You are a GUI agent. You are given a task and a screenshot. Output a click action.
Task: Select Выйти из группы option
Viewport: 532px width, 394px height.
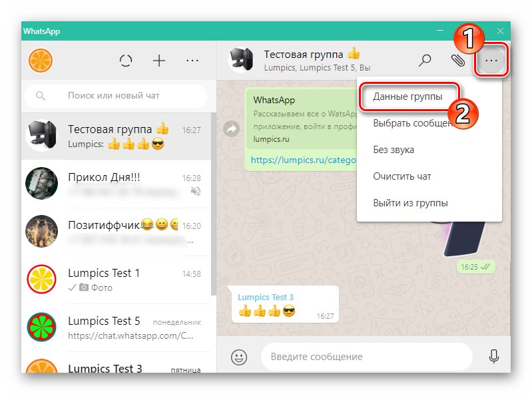[429, 203]
